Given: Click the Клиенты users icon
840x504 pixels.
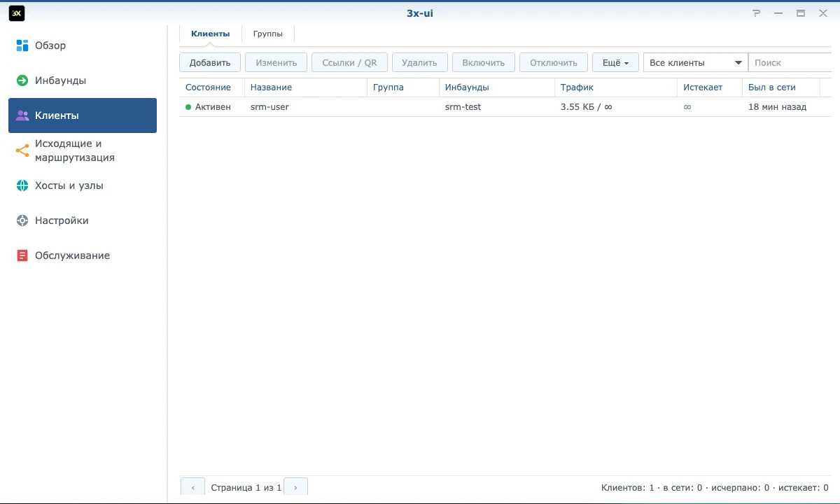Looking at the screenshot, I should [x=22, y=115].
